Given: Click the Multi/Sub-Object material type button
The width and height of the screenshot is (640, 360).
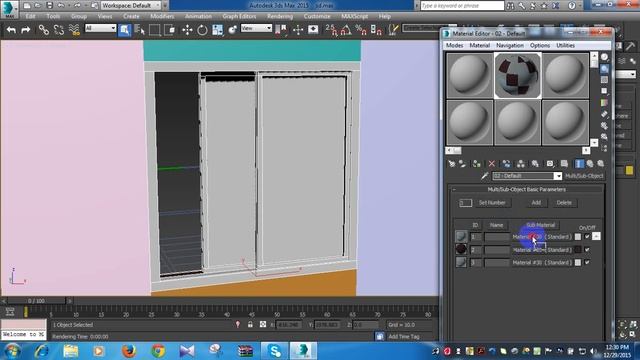Looking at the screenshot, I should click(x=584, y=176).
